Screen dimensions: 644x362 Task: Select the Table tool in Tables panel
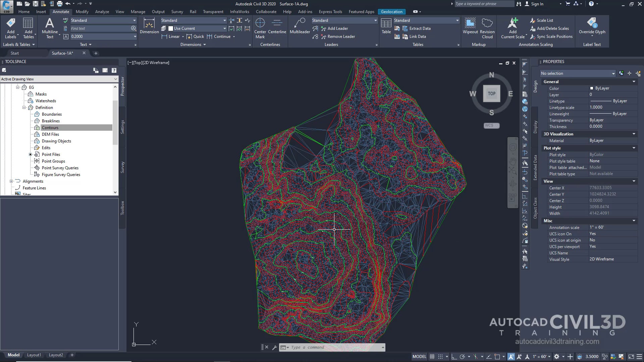pos(386,27)
